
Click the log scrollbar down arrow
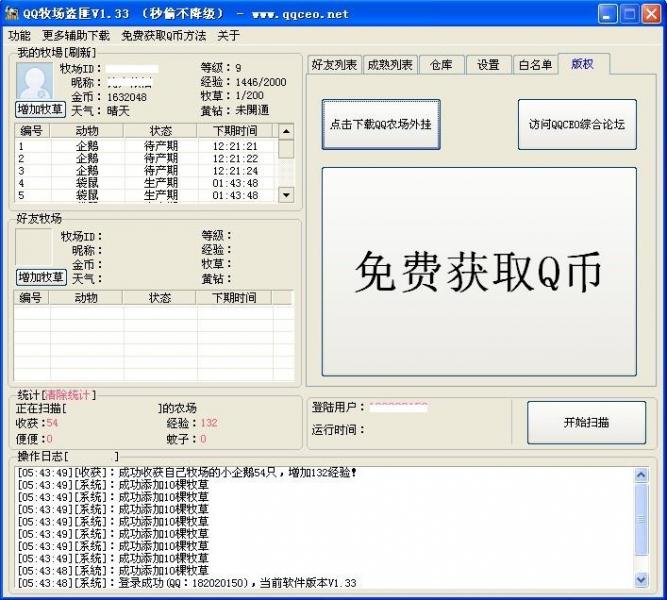click(641, 579)
